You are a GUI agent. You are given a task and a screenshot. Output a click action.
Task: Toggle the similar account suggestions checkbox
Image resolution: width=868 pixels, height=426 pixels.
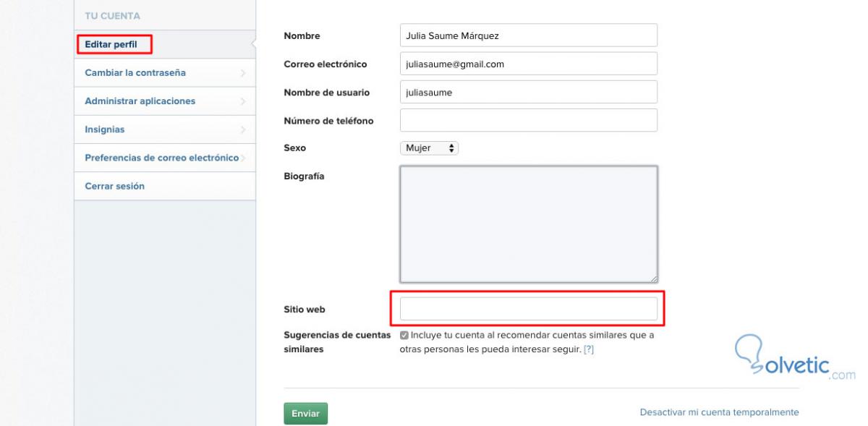pyautogui.click(x=404, y=336)
